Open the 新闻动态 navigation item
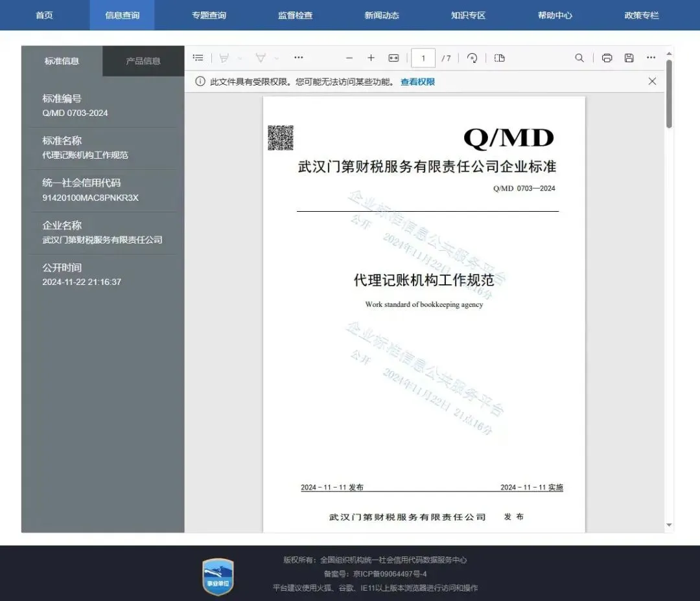The height and width of the screenshot is (601, 700). [x=382, y=15]
